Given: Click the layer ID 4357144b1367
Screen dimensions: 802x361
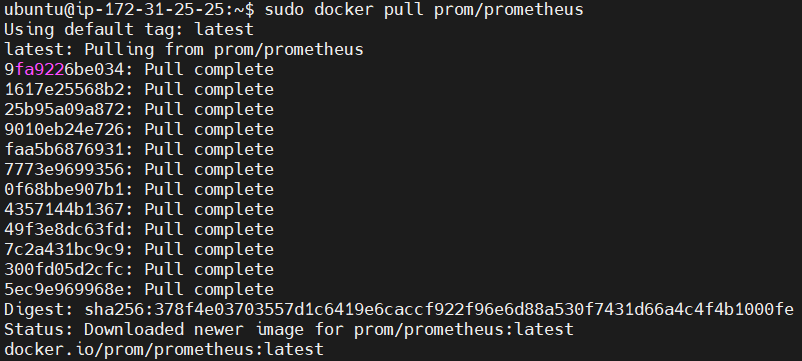Looking at the screenshot, I should click(x=64, y=209).
